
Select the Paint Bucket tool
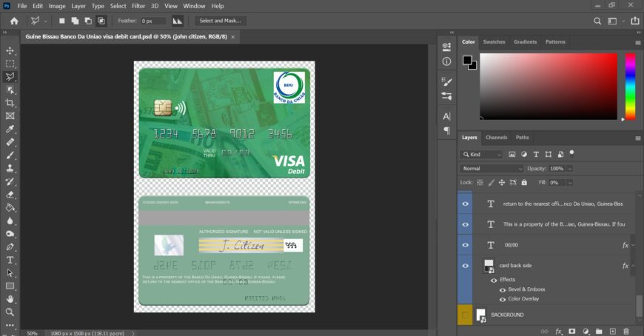[10, 207]
